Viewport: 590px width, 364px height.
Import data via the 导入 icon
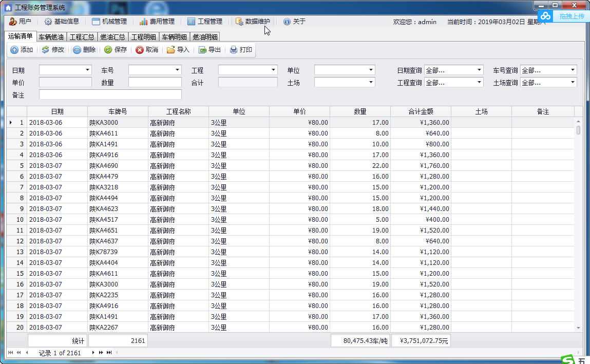[x=171, y=50]
